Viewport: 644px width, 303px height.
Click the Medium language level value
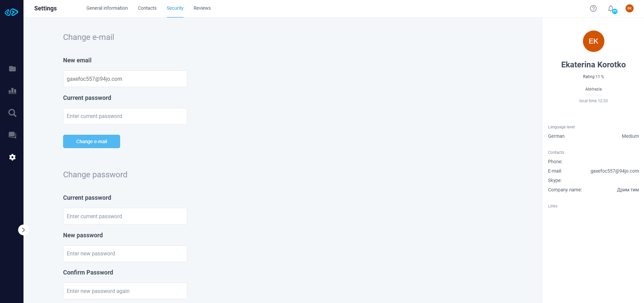(630, 136)
